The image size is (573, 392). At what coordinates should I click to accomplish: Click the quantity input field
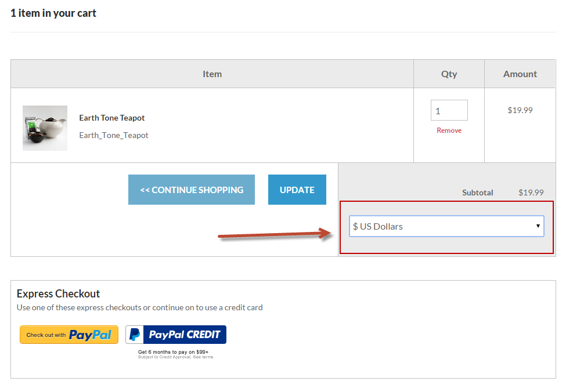tap(449, 110)
